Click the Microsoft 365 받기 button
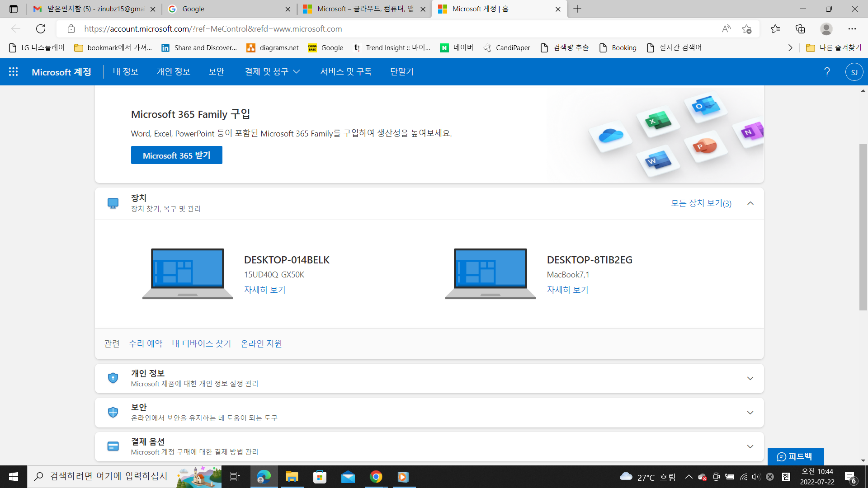 click(177, 155)
